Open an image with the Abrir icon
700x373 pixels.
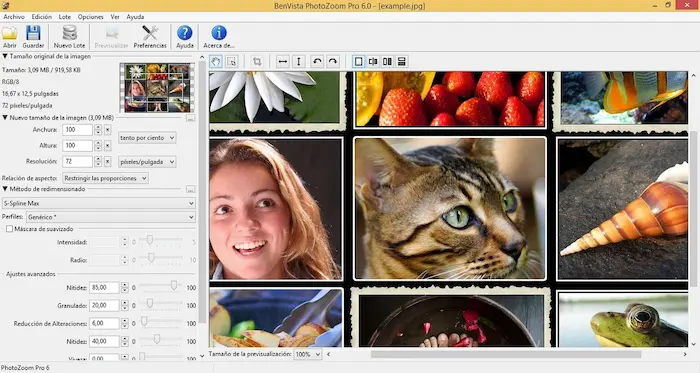[9, 37]
